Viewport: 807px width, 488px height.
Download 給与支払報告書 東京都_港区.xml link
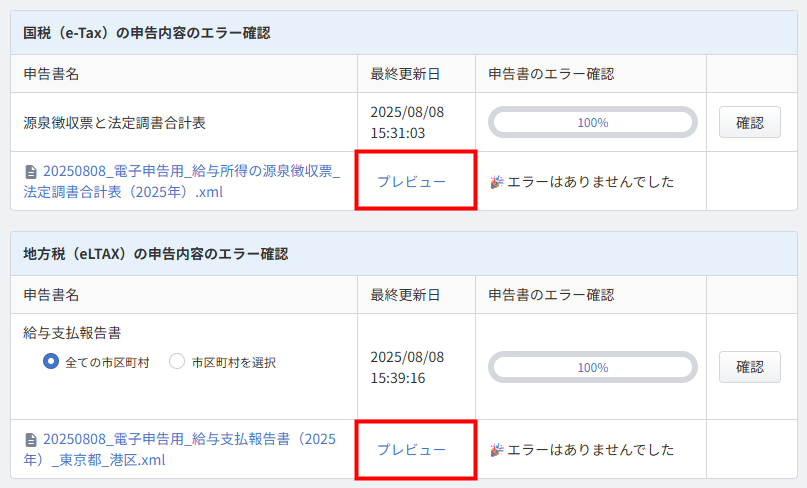pos(180,449)
